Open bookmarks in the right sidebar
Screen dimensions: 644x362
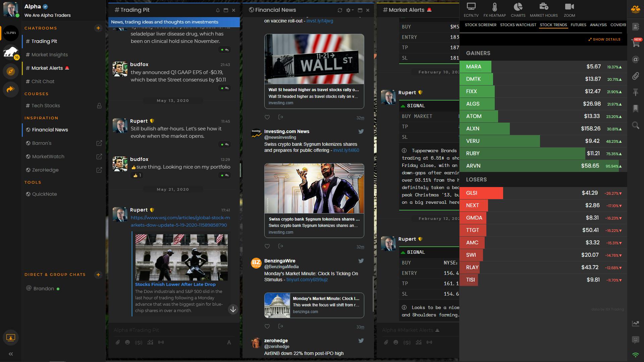click(635, 108)
